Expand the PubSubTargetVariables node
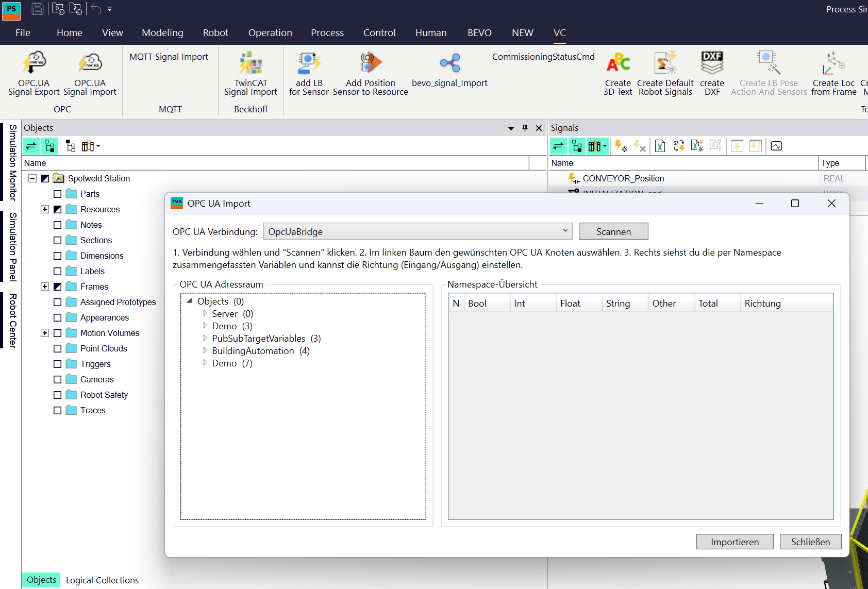 [205, 338]
